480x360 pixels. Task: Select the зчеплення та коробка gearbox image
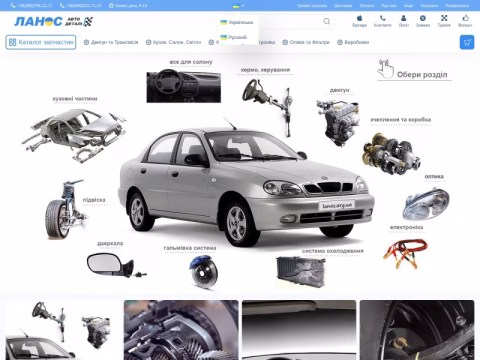coord(391,153)
